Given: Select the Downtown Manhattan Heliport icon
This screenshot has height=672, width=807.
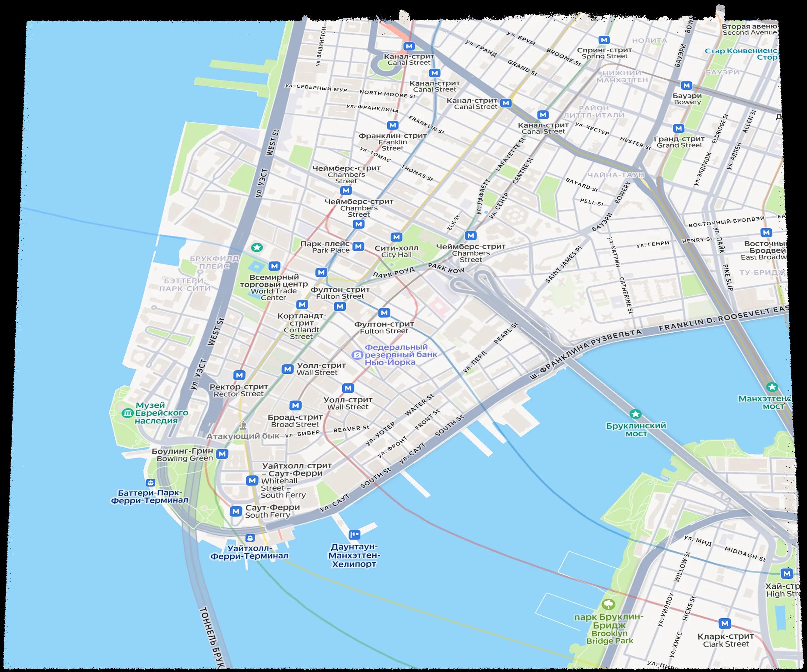Looking at the screenshot, I should [x=354, y=534].
